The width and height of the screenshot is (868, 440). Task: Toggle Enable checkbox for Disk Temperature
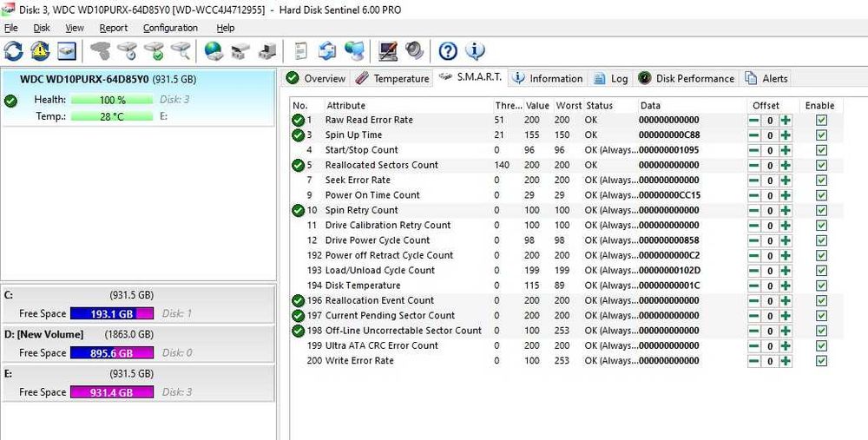pyautogui.click(x=821, y=286)
